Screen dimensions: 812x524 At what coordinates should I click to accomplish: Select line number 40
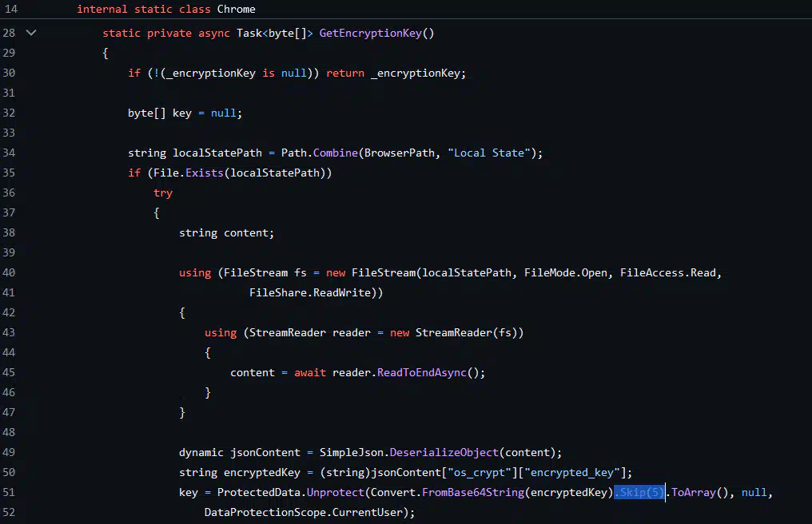point(9,272)
